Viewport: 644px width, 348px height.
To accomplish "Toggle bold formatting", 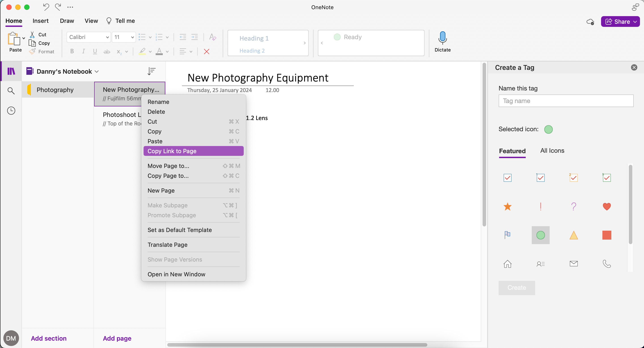I will (72, 51).
